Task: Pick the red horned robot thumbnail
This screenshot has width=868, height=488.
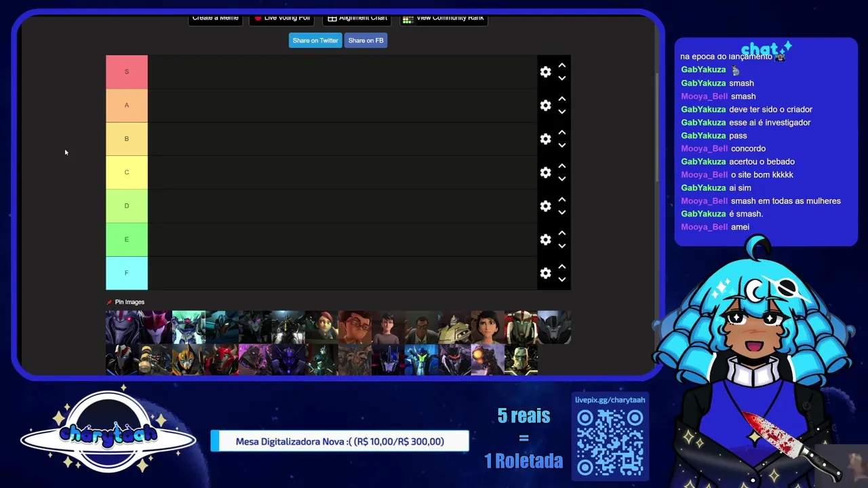Action: (222, 360)
